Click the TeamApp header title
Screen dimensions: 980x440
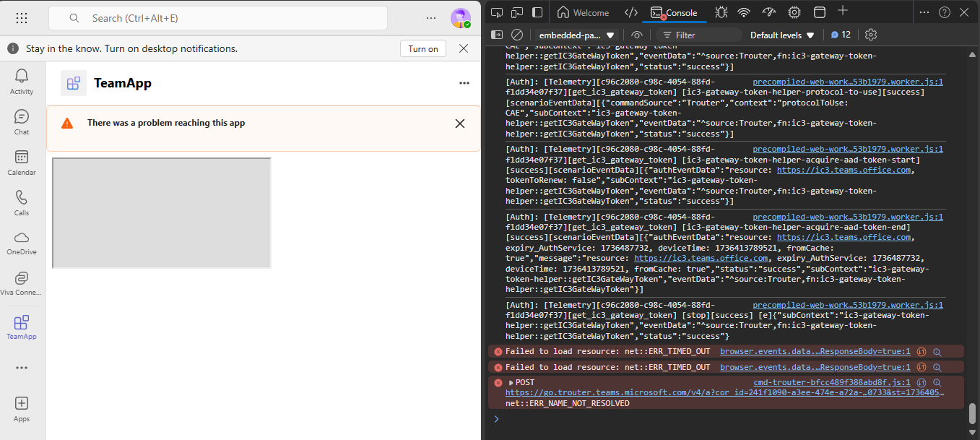click(x=123, y=83)
